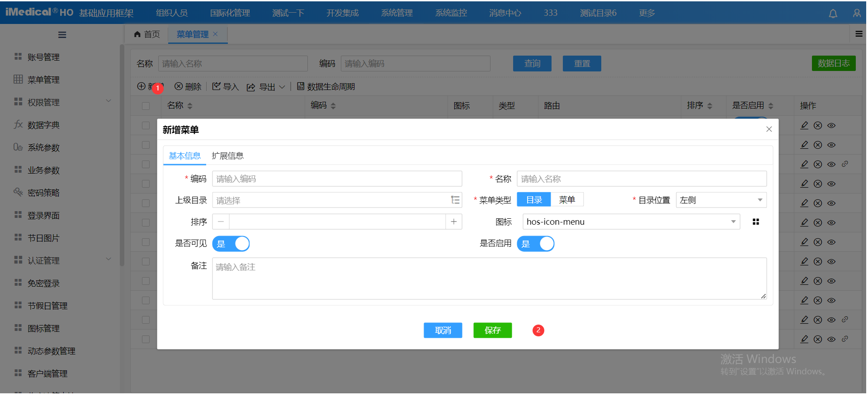Toggle the 是否启用 switch in dialog
The image size is (868, 401).
pos(536,244)
